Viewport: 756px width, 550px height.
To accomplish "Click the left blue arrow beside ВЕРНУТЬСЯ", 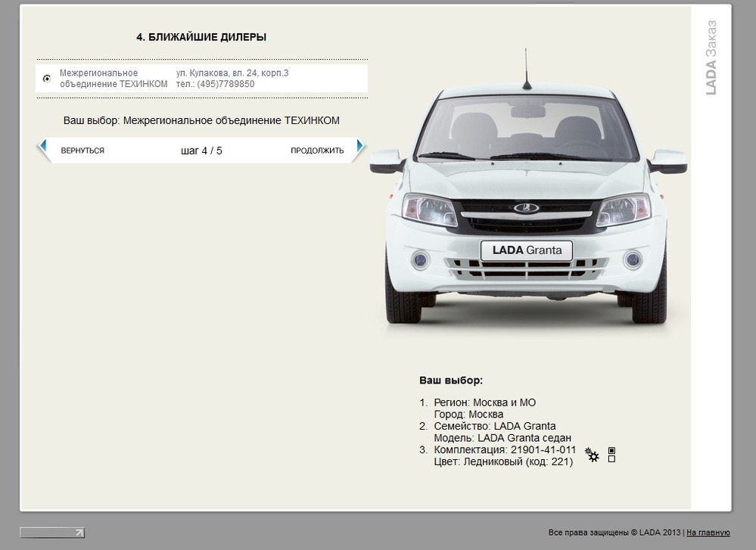I will (43, 145).
